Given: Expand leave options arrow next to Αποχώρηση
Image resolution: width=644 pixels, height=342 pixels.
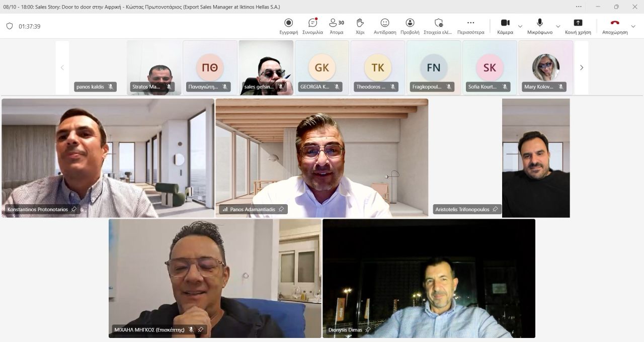Looking at the screenshot, I should click(x=633, y=26).
